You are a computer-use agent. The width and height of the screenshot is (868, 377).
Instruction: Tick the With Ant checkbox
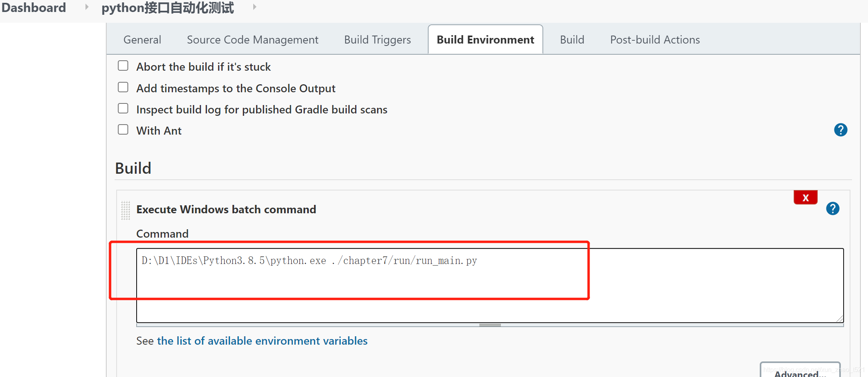pyautogui.click(x=123, y=129)
